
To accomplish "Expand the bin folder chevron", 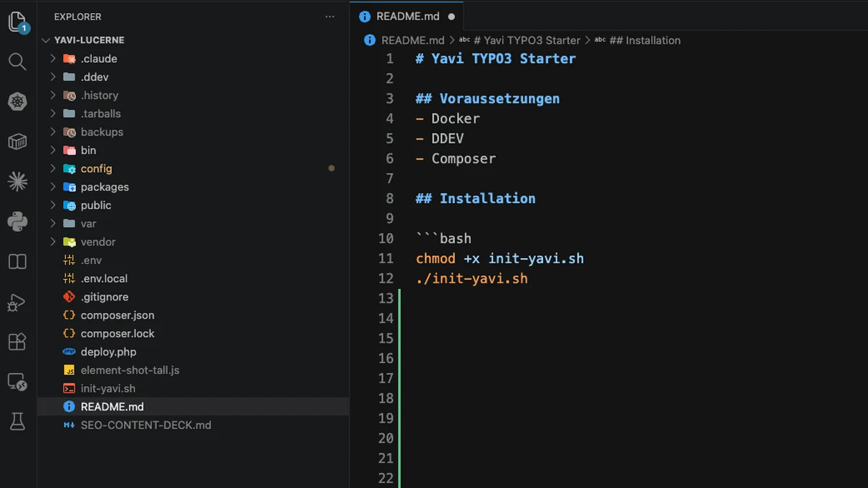I will tap(53, 150).
